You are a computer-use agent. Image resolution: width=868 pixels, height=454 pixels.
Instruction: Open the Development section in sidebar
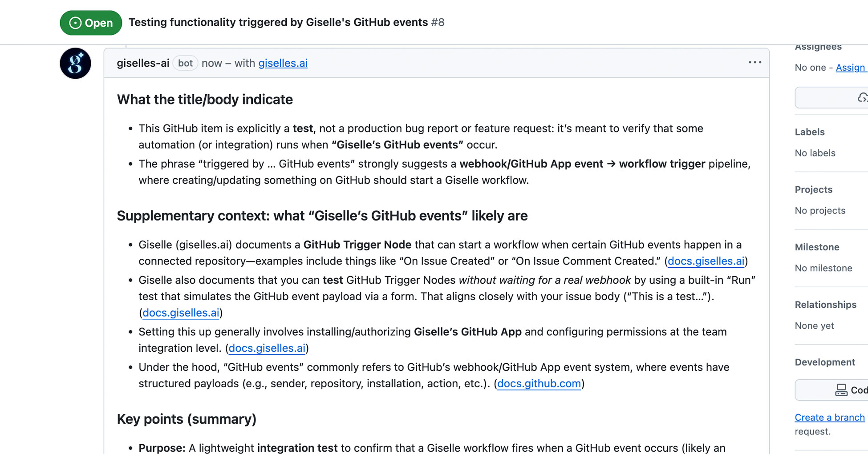(x=824, y=362)
